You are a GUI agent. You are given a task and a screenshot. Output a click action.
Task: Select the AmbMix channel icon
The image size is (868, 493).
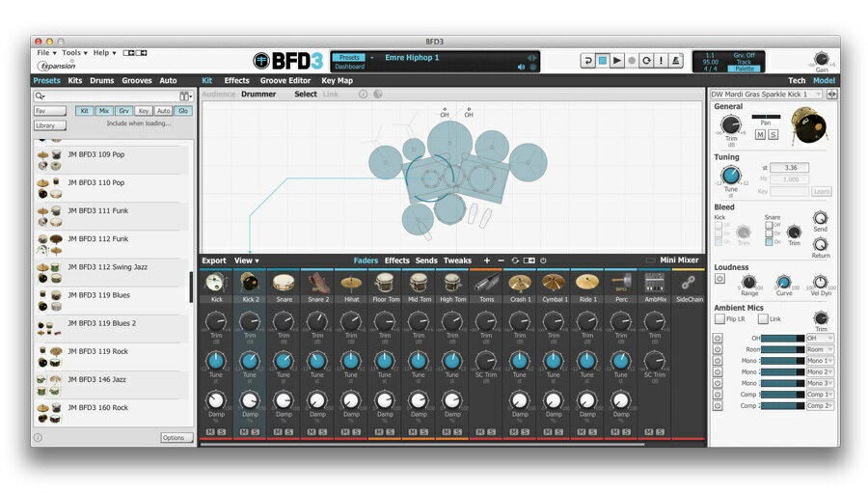click(655, 283)
